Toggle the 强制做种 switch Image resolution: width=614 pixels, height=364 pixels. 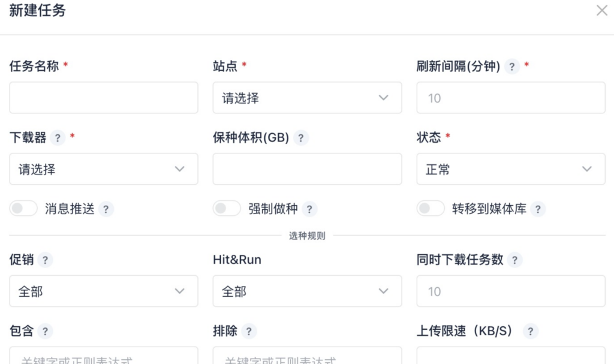tap(227, 209)
